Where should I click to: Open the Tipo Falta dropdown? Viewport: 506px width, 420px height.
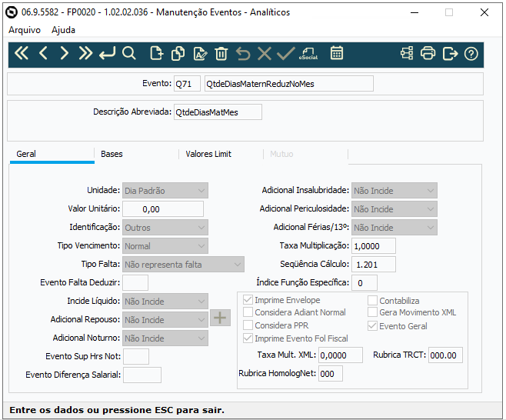(183, 264)
